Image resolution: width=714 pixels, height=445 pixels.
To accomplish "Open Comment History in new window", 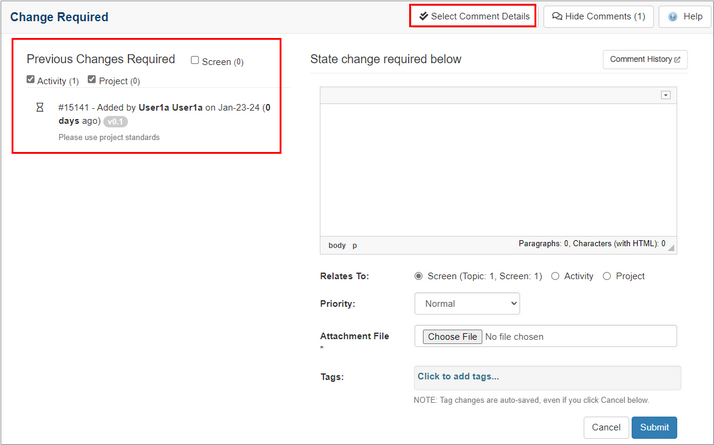I will (x=645, y=60).
